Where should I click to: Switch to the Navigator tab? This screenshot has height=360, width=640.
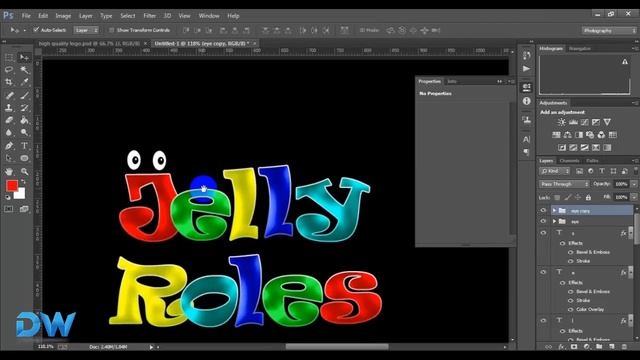pyautogui.click(x=580, y=49)
